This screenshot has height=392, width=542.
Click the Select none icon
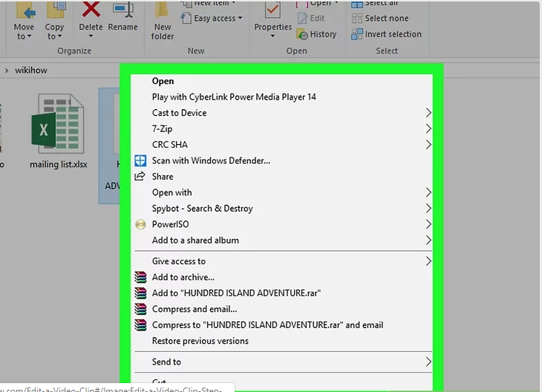(x=356, y=19)
